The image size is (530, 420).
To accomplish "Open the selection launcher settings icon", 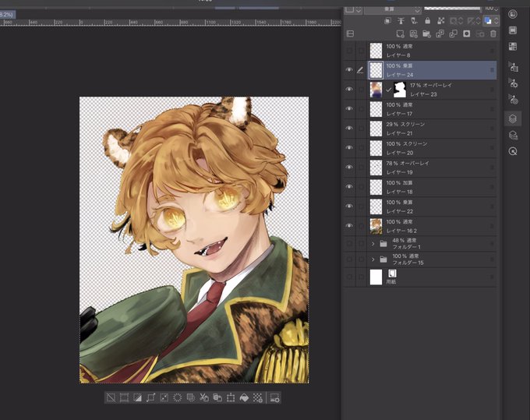I will 274,397.
